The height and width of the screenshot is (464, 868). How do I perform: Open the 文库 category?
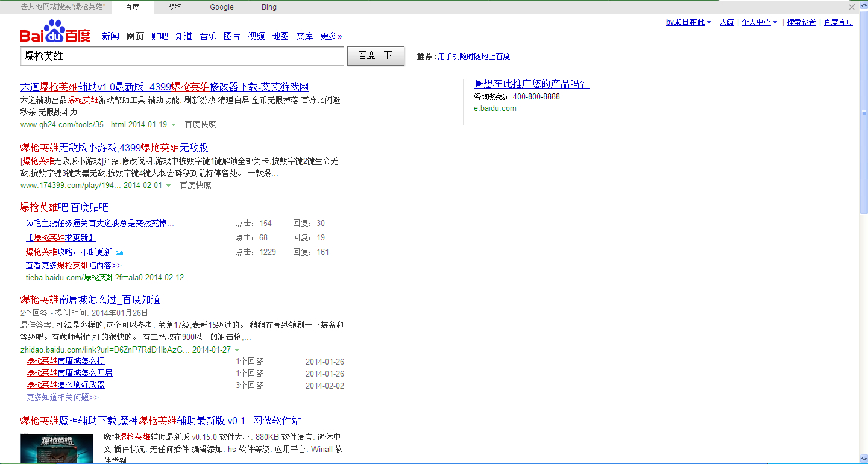point(305,36)
